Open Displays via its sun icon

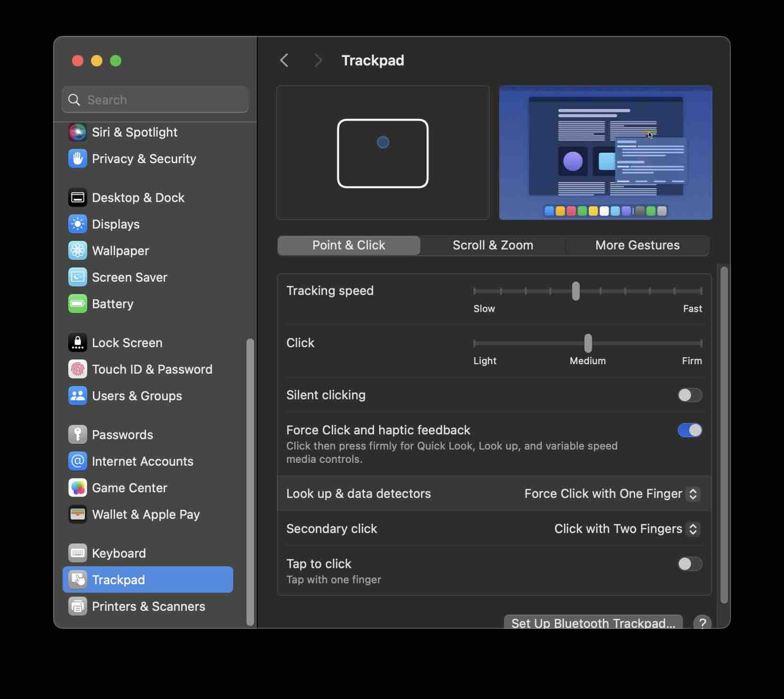coord(77,224)
